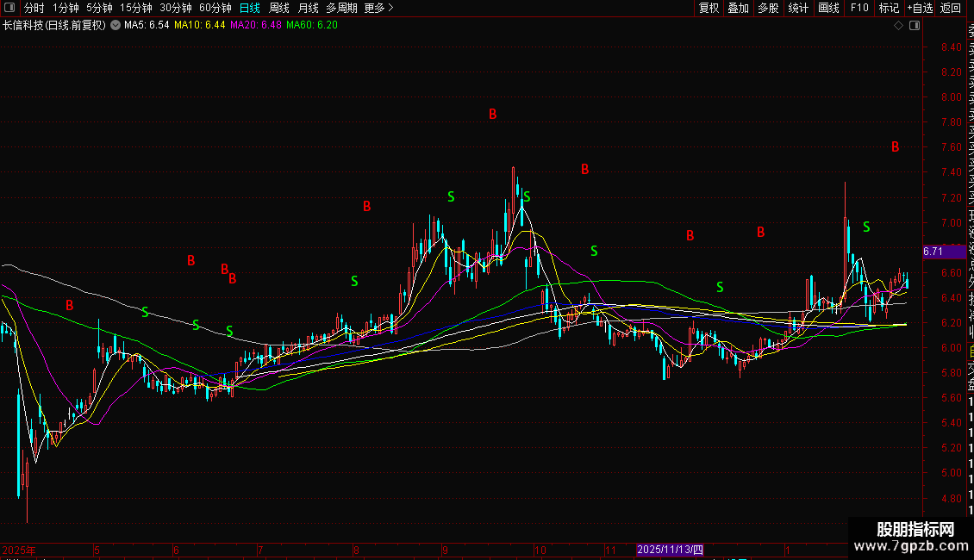The width and height of the screenshot is (974, 560).
Task: Switch to 周线 weekly chart
Action: click(x=279, y=8)
